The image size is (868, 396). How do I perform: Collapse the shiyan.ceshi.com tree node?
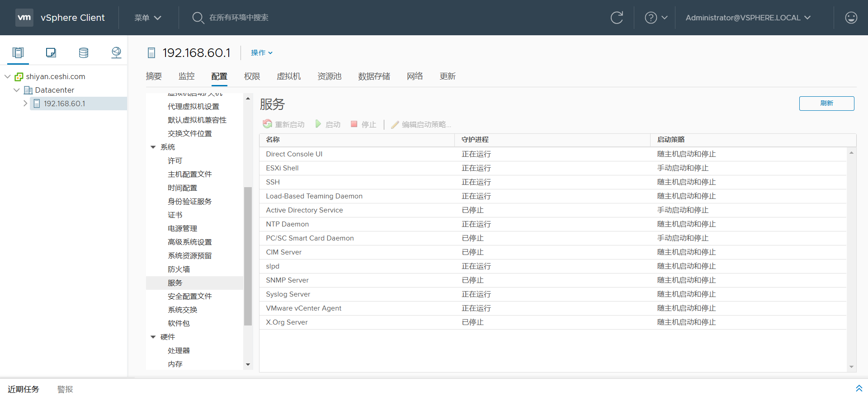click(8, 76)
